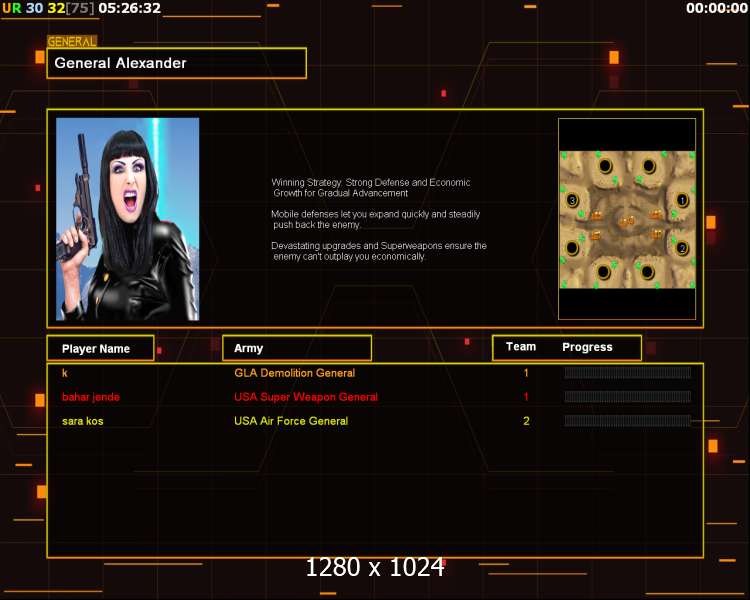The width and height of the screenshot is (750, 600).
Task: Click General Alexander's portrait image
Action: point(128,219)
